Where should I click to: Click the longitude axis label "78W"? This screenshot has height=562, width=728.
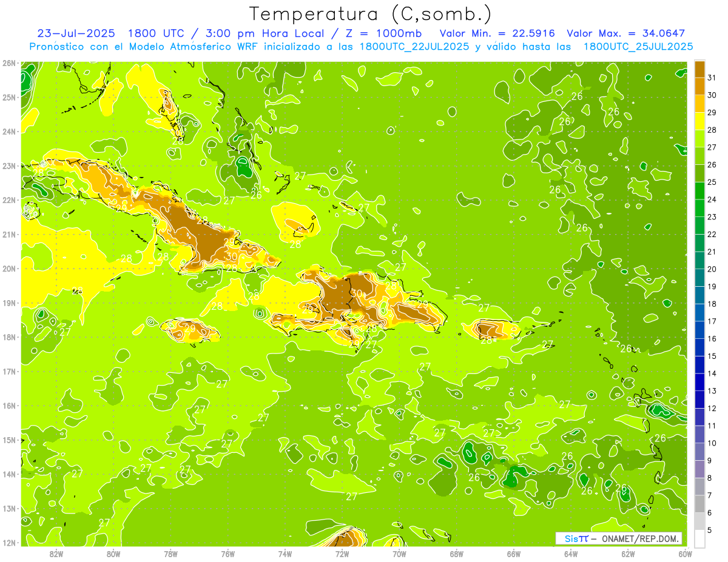(170, 554)
